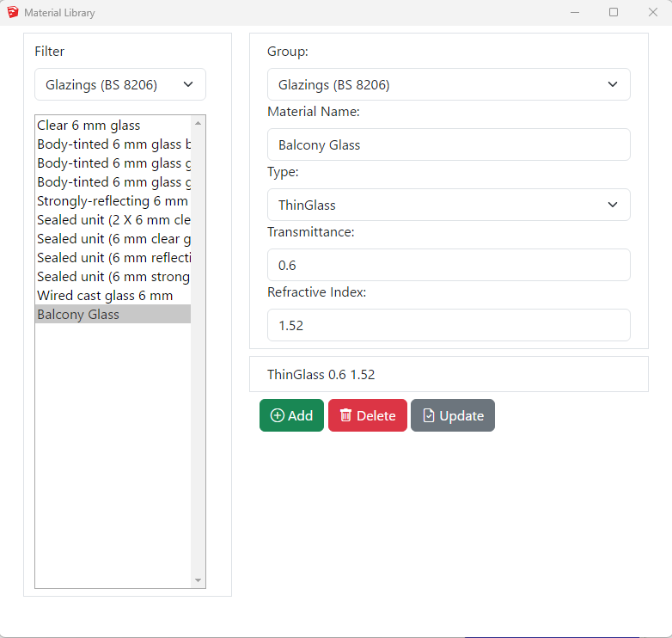
Task: Minimize the Material Library window
Action: click(x=574, y=12)
